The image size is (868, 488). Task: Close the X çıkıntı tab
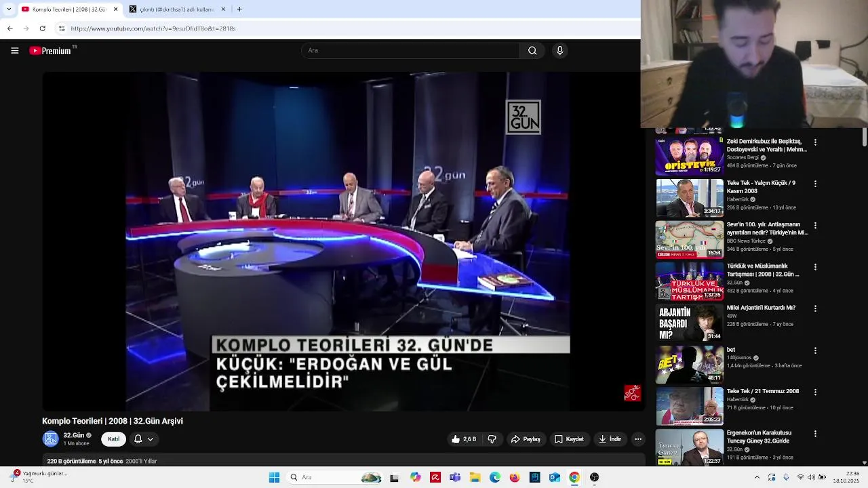tap(223, 9)
